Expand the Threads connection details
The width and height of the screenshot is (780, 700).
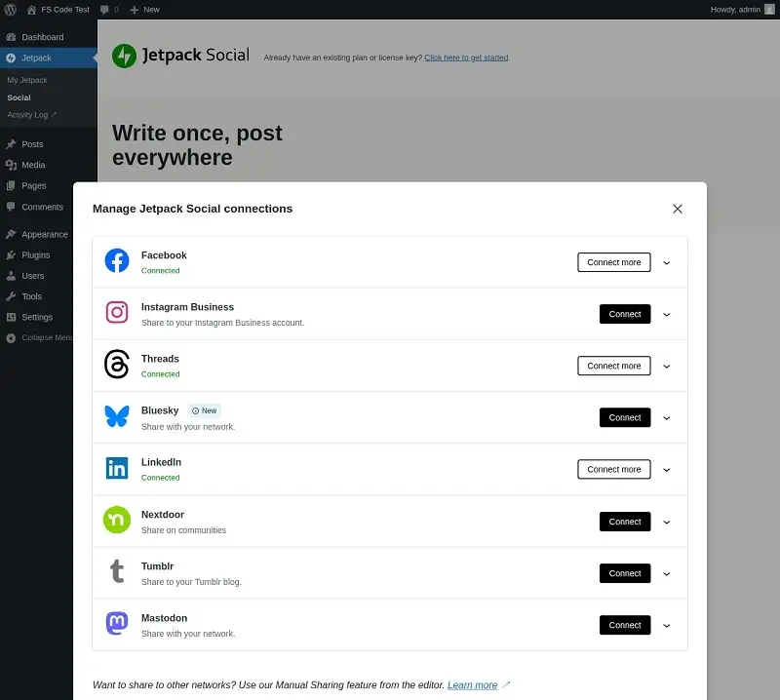(667, 367)
